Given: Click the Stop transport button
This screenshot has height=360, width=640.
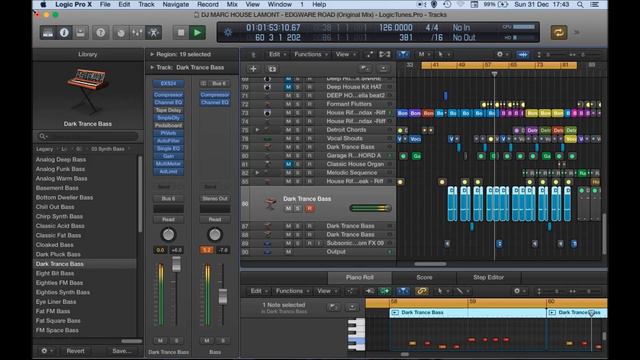Looking at the screenshot, I should coord(181,33).
